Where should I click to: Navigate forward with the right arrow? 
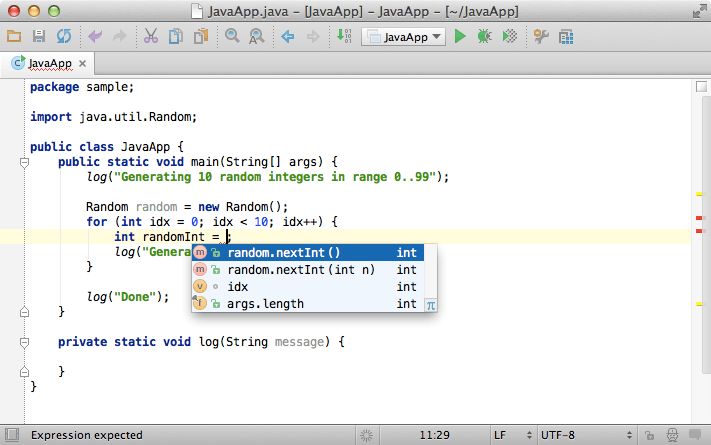313,36
